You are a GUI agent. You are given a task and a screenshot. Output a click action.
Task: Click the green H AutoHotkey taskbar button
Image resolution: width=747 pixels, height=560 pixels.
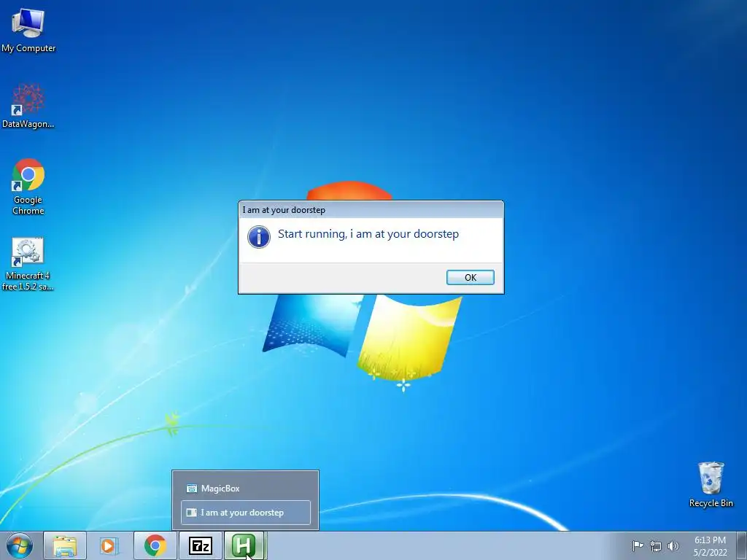point(244,545)
